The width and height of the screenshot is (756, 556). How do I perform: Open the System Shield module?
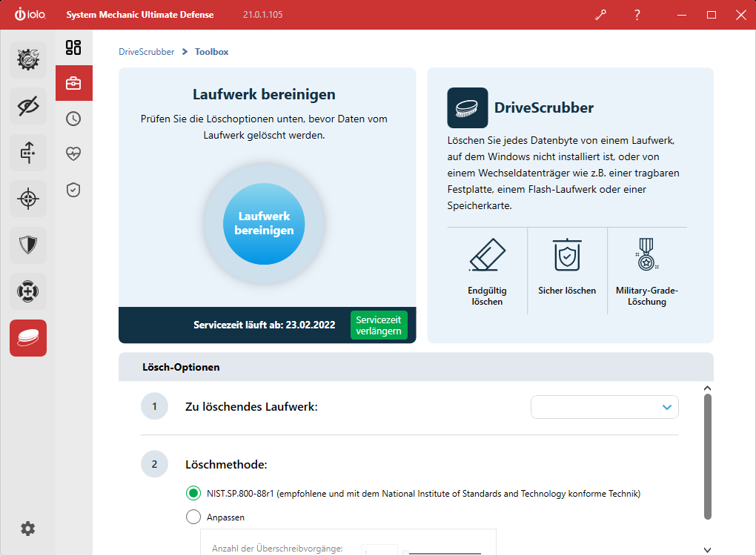click(28, 245)
